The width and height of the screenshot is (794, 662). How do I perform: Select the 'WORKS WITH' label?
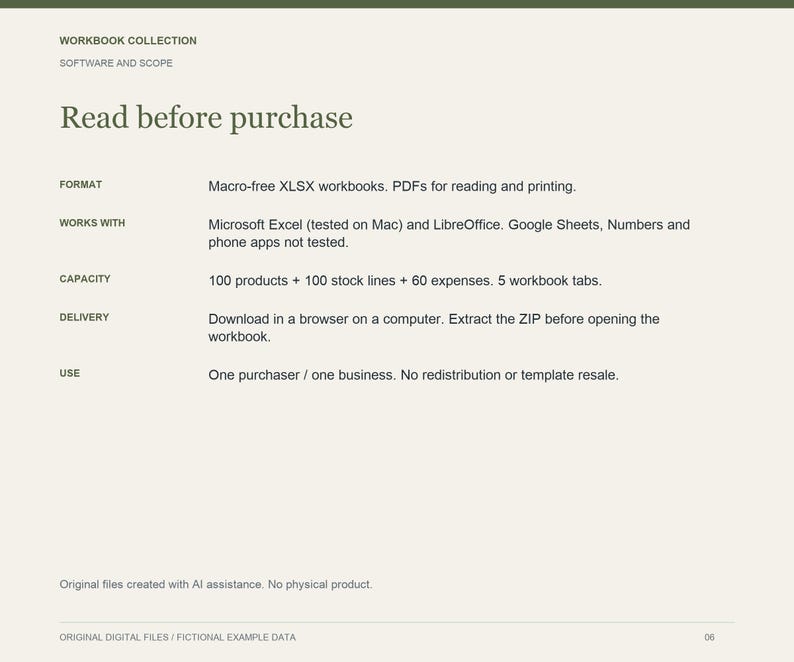coord(92,223)
